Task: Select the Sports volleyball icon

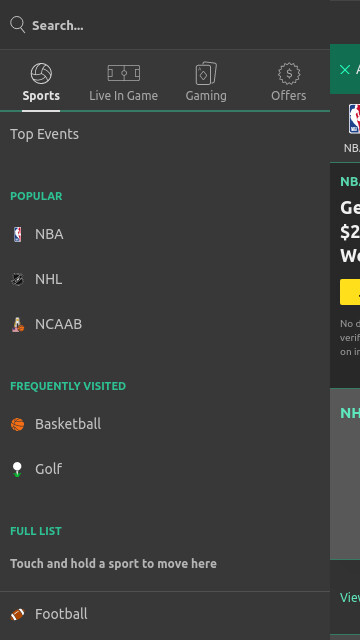Action: pos(41,73)
